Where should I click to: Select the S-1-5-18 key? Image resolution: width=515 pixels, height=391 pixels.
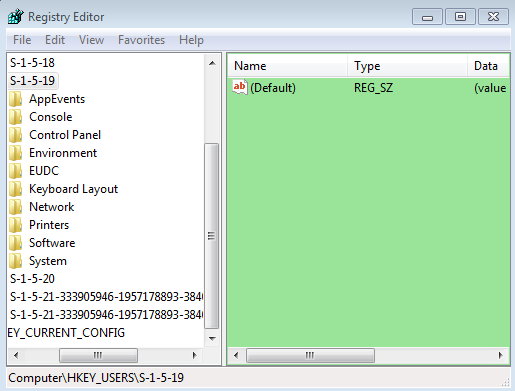32,63
